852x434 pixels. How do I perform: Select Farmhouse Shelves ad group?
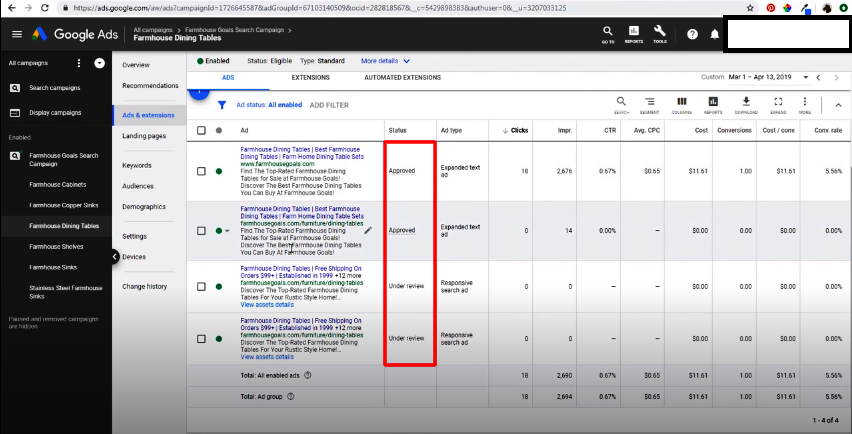click(57, 247)
